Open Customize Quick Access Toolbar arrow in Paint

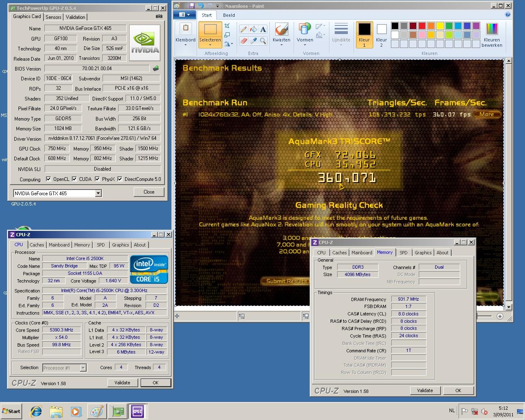tap(218, 6)
